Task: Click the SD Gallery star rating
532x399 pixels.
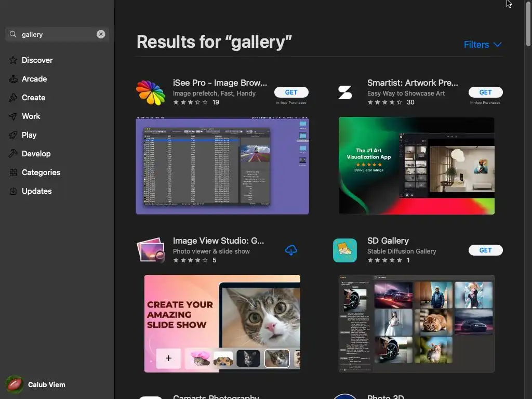Action: point(385,260)
